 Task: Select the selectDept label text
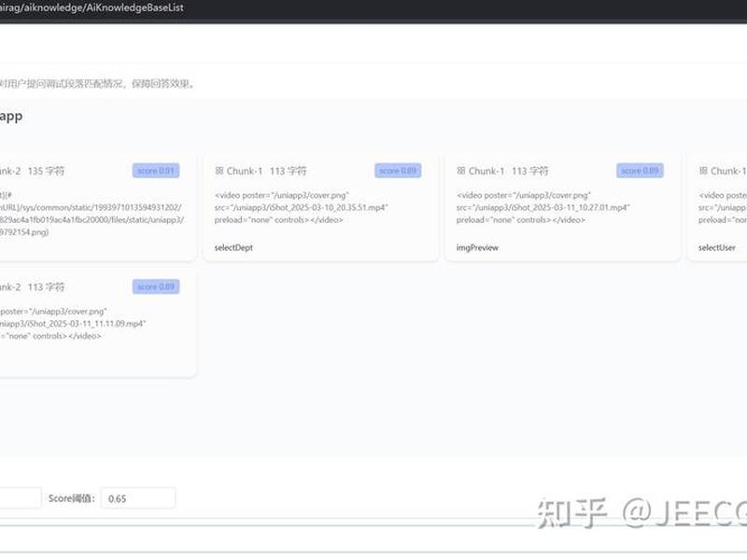point(233,247)
